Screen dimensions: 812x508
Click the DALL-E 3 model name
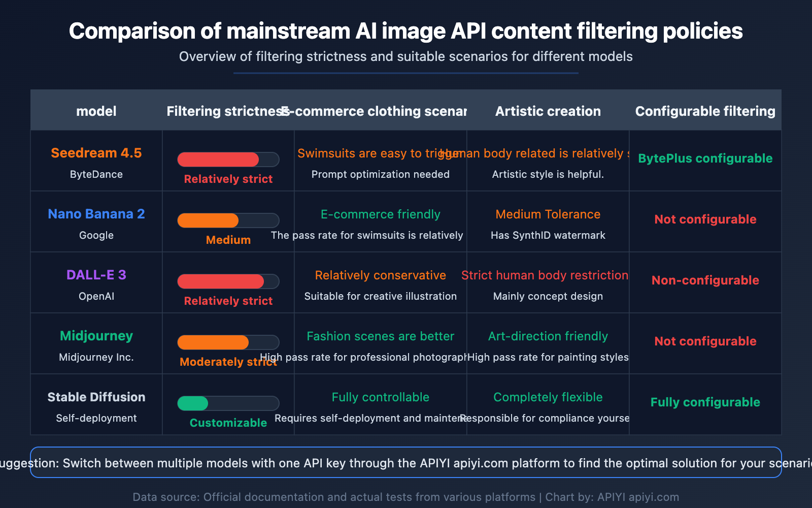pyautogui.click(x=96, y=275)
